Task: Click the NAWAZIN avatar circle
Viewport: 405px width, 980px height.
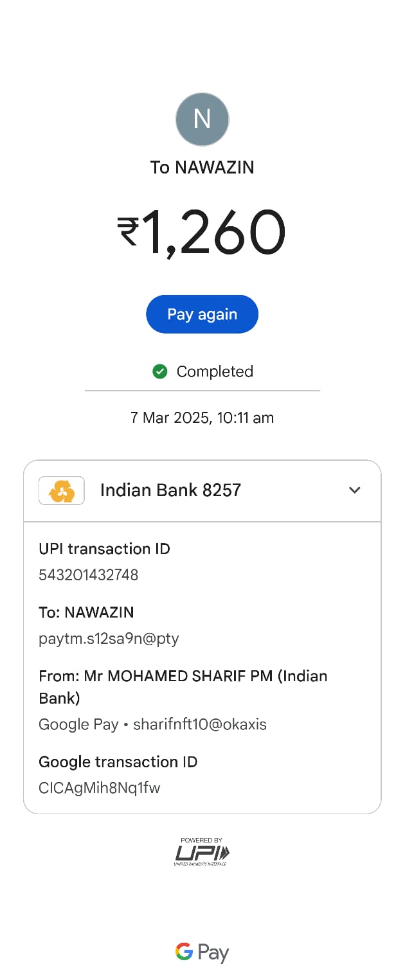Action: 203,119
